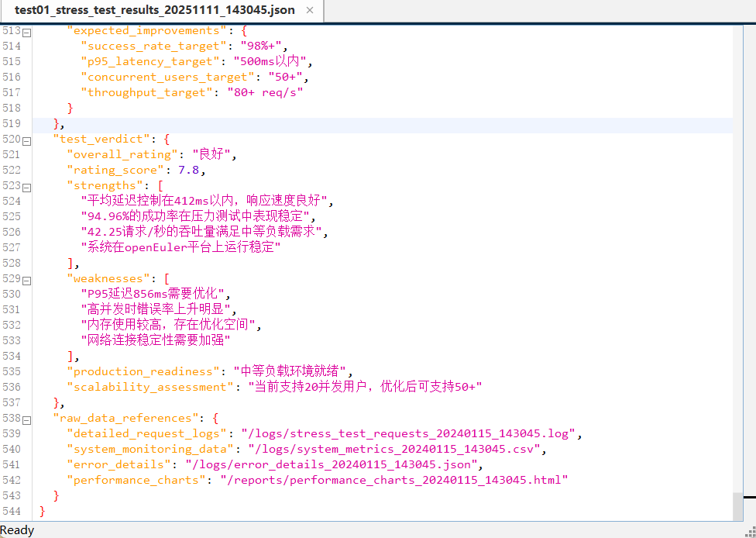
Task: Click the "80+ req/s" value
Action: [265, 93]
